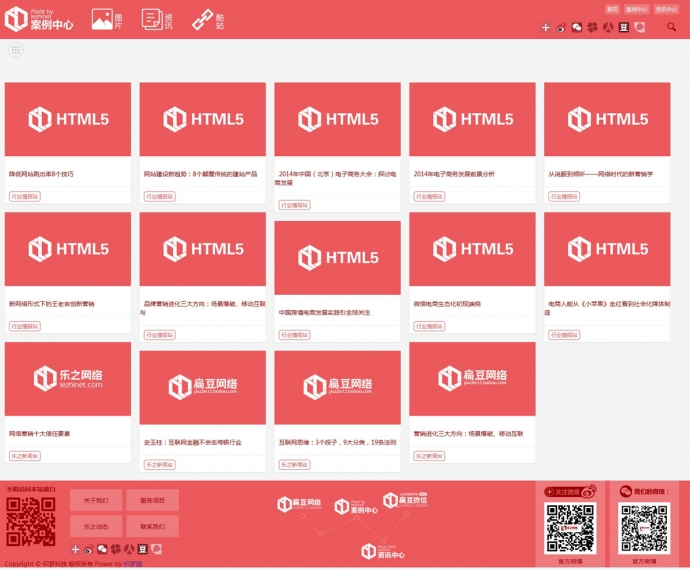Click the 乐之动态 footer button
Screen dimensions: 690x570
[96, 526]
